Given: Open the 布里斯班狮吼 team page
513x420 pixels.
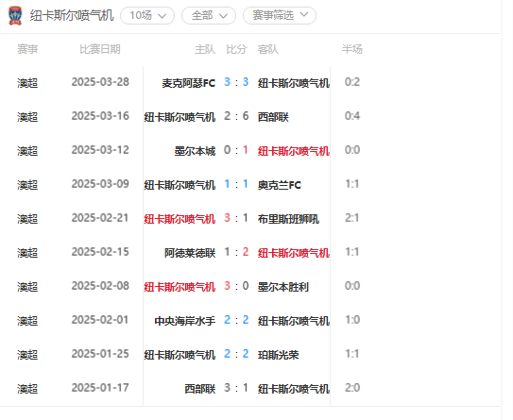Looking at the screenshot, I should (288, 219).
